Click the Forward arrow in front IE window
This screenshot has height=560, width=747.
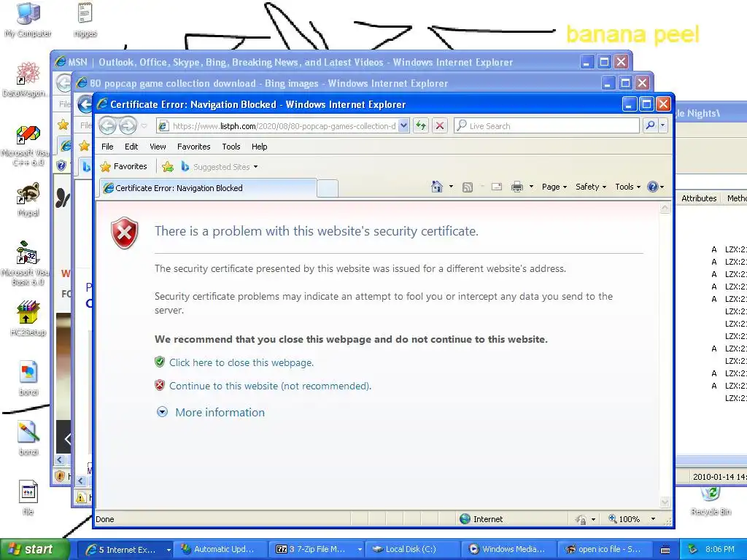[128, 125]
